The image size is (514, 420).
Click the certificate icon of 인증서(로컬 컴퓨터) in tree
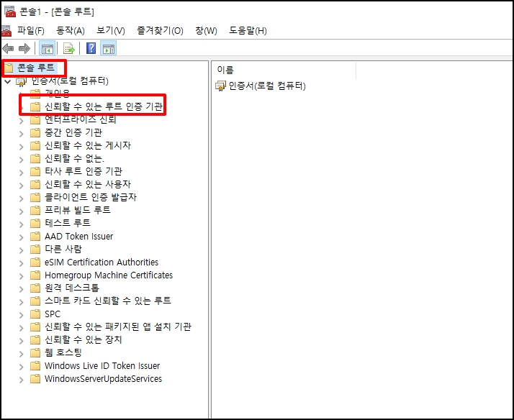22,81
